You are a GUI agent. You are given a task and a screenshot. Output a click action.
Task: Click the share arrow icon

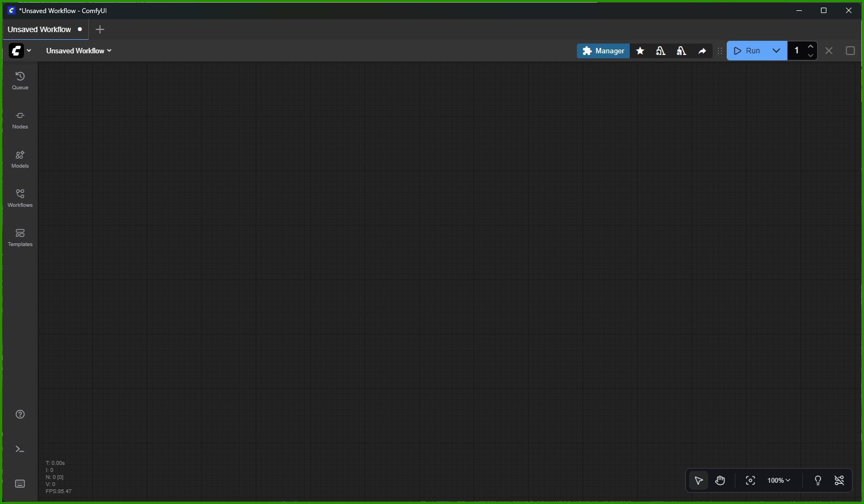pyautogui.click(x=702, y=51)
